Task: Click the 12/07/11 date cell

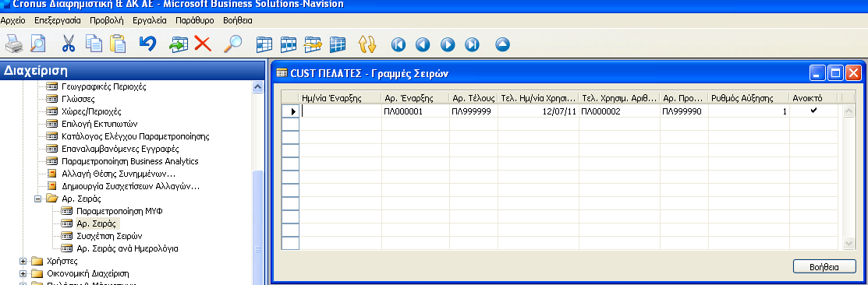Action: pos(538,111)
